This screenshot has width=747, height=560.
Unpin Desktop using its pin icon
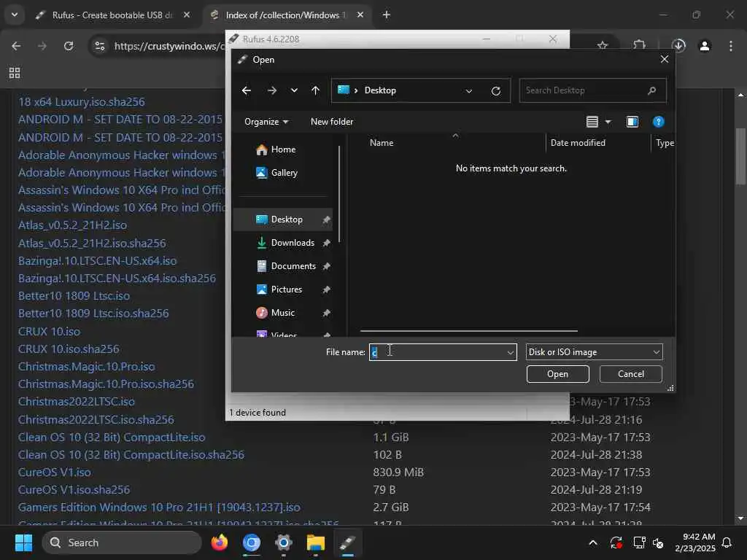click(326, 219)
